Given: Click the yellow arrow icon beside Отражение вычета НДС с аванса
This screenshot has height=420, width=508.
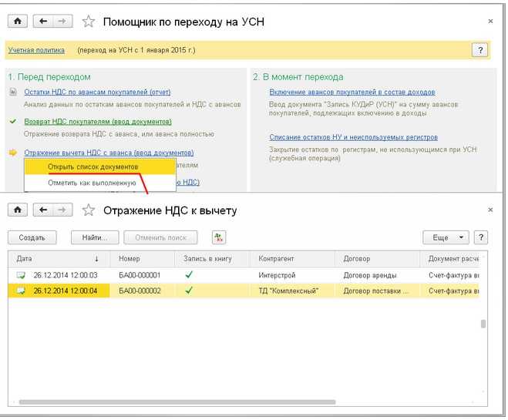Looking at the screenshot, I should click(x=13, y=153).
